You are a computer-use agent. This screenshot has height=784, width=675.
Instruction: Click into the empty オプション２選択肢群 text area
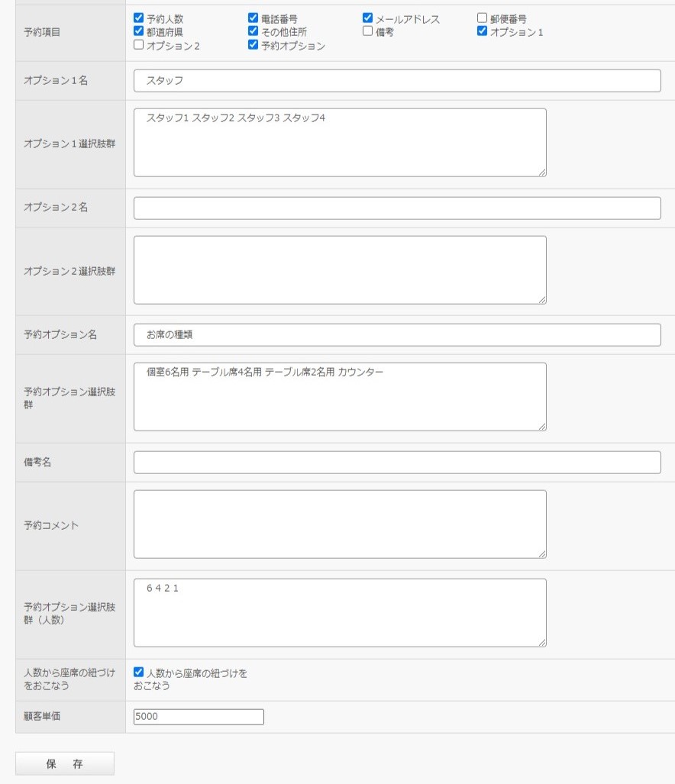(340, 270)
